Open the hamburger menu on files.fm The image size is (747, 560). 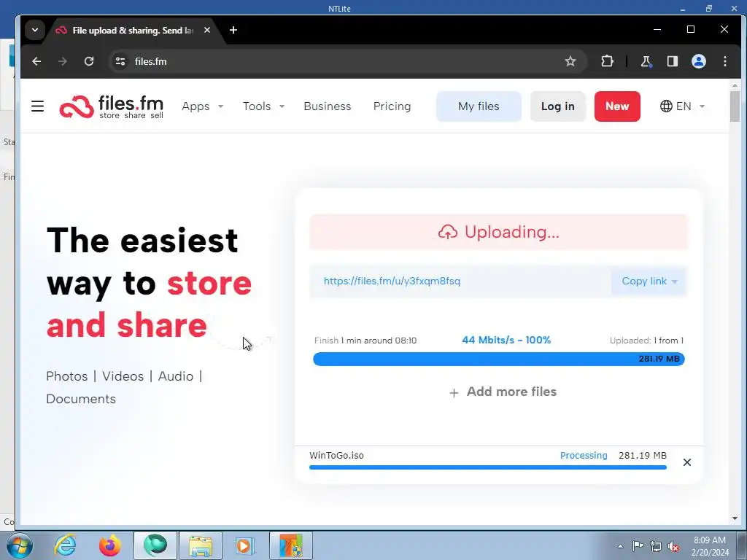(38, 106)
